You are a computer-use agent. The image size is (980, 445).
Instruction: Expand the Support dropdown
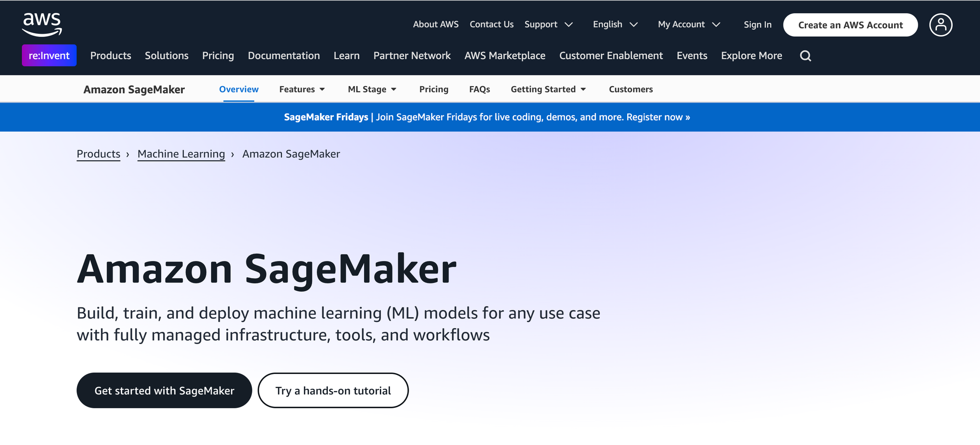tap(548, 24)
